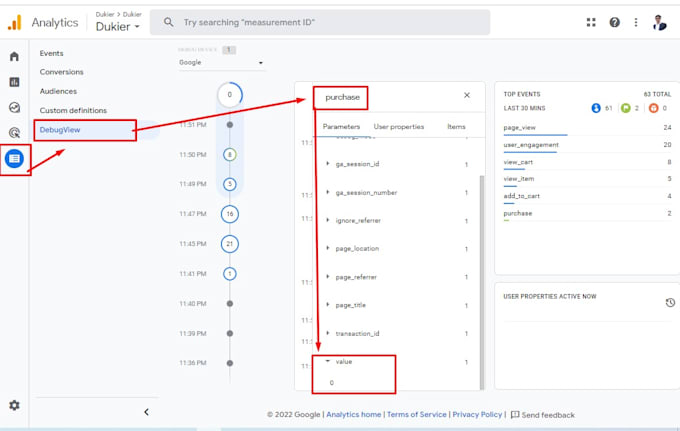Click the Analytics logo icon
Viewport: 680px width, 431px height.
[15, 22]
